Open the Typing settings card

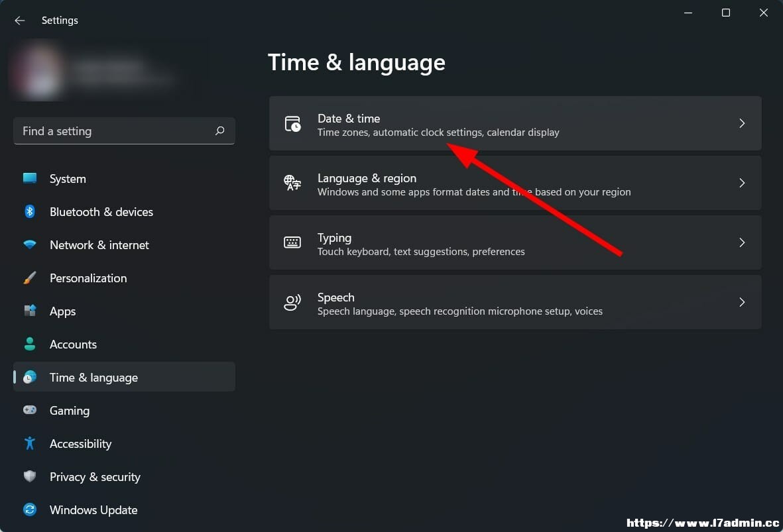(x=515, y=242)
